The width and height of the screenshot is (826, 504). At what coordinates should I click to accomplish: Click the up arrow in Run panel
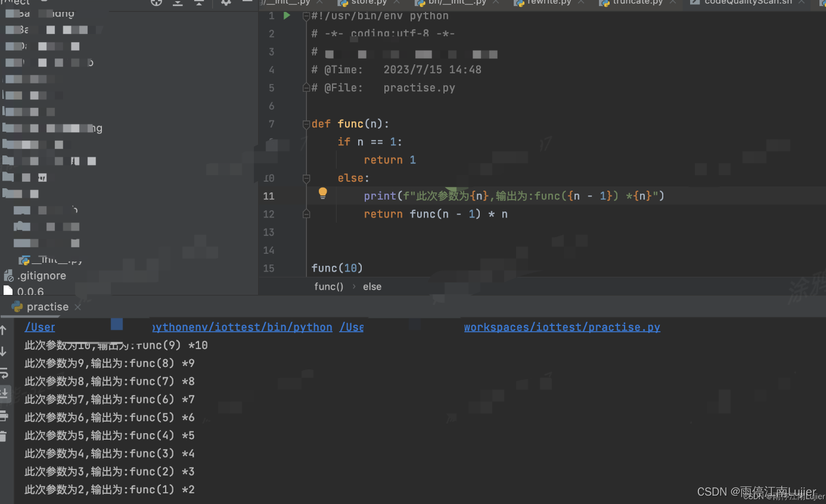4,329
